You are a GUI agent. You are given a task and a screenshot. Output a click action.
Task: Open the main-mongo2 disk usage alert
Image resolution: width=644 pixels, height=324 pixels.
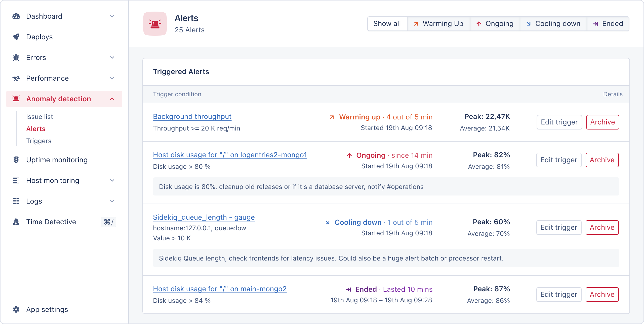coord(220,289)
